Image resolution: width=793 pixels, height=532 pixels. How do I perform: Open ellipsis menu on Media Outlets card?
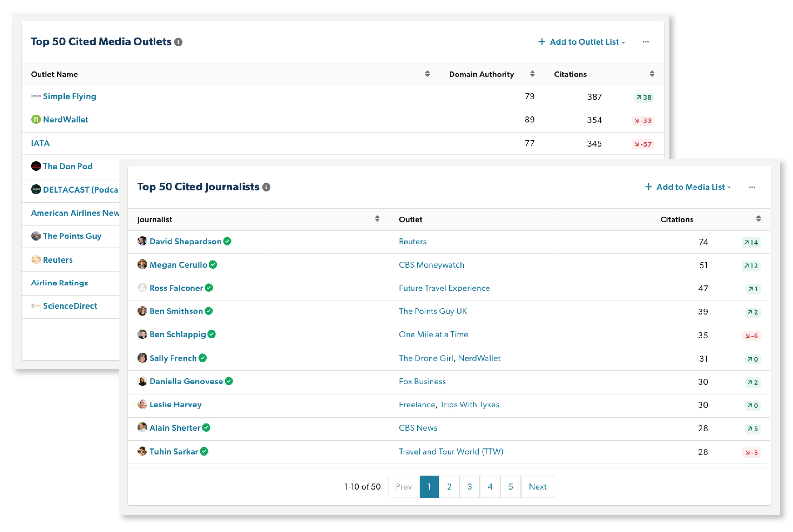click(x=646, y=42)
